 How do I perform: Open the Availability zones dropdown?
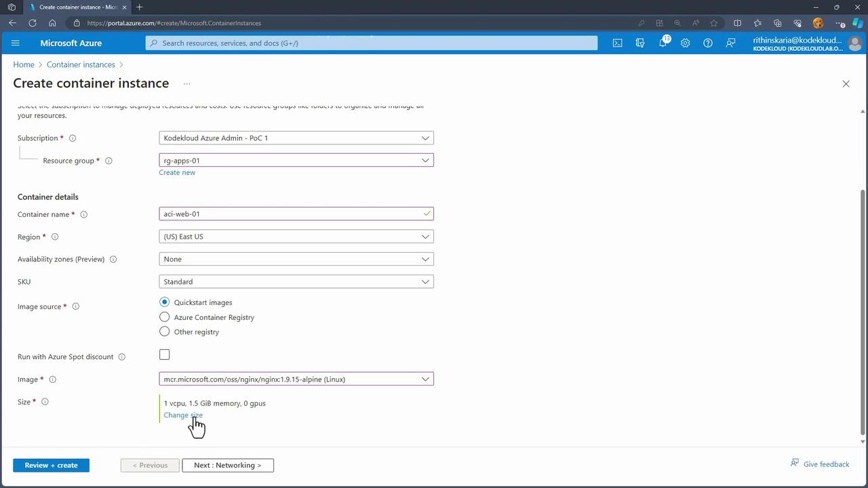(x=296, y=259)
